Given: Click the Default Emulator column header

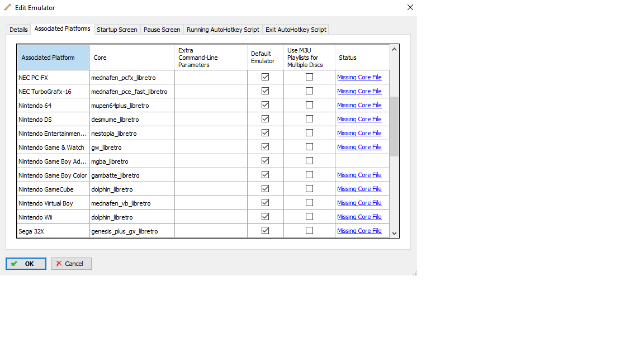Looking at the screenshot, I should (x=266, y=58).
